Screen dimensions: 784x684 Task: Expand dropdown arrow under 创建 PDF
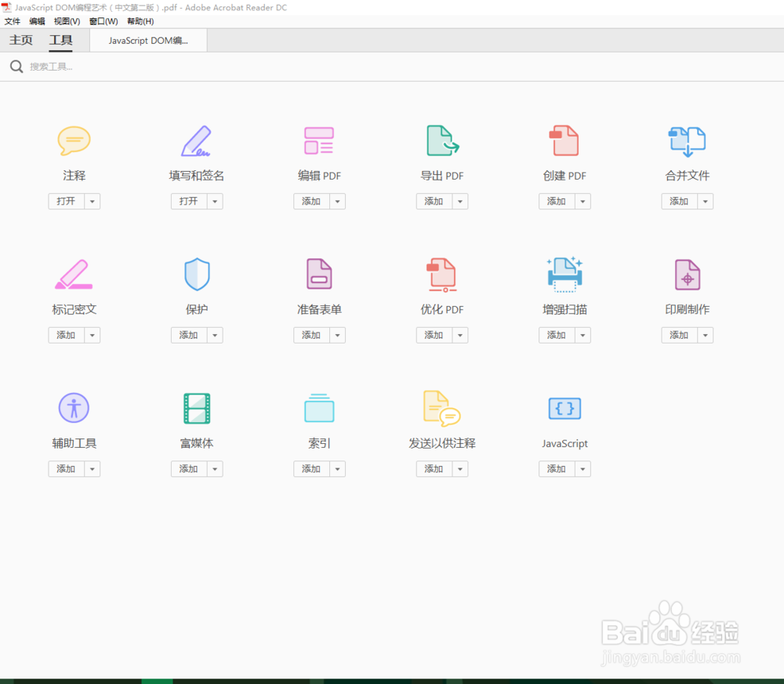point(583,201)
